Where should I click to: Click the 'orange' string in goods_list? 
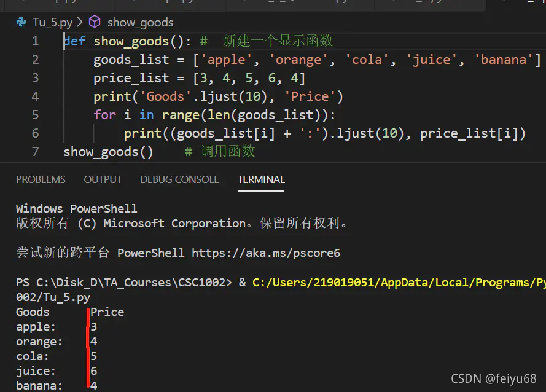298,60
